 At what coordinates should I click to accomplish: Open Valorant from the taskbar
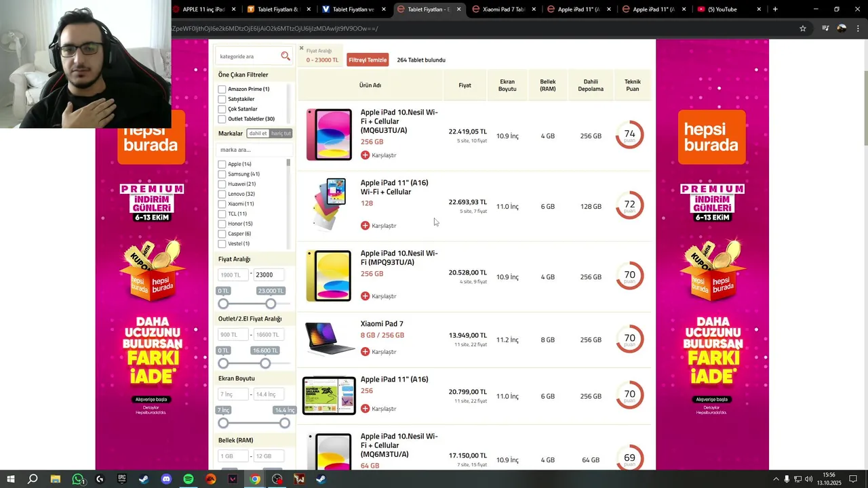click(x=233, y=479)
